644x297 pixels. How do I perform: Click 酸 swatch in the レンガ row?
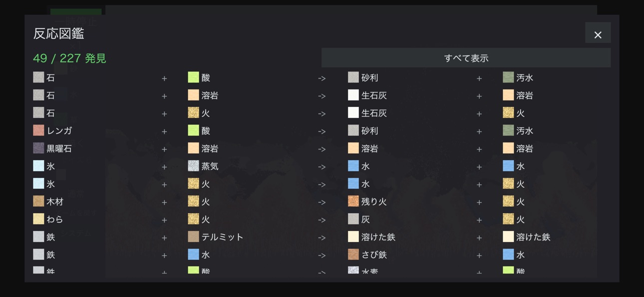[x=193, y=130]
